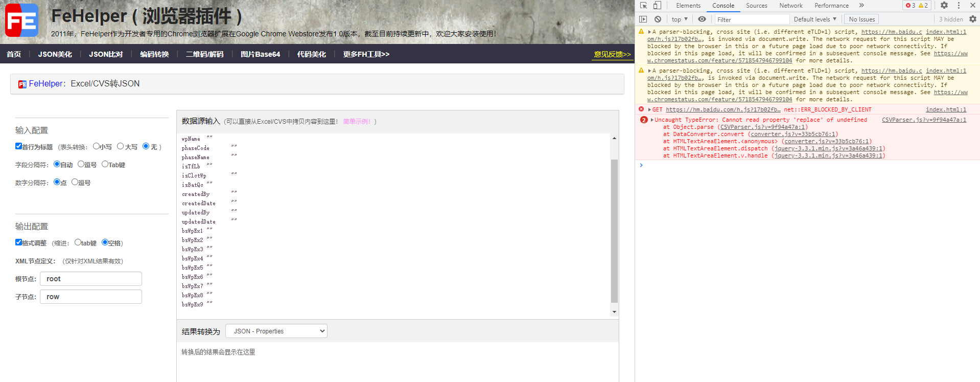980x382 pixels.
Task: Click FeHelper title link in page header
Action: tap(47, 84)
